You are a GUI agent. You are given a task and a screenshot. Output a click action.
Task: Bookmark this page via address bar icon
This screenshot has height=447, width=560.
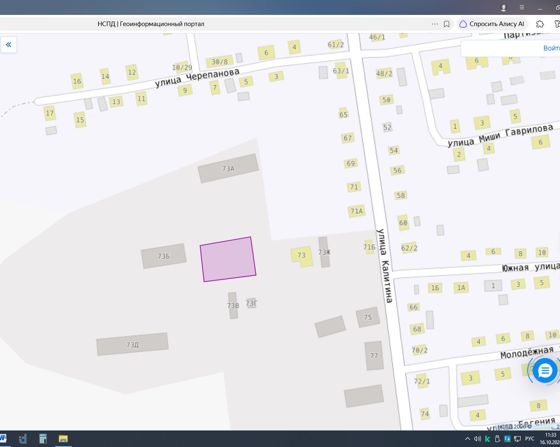446,24
